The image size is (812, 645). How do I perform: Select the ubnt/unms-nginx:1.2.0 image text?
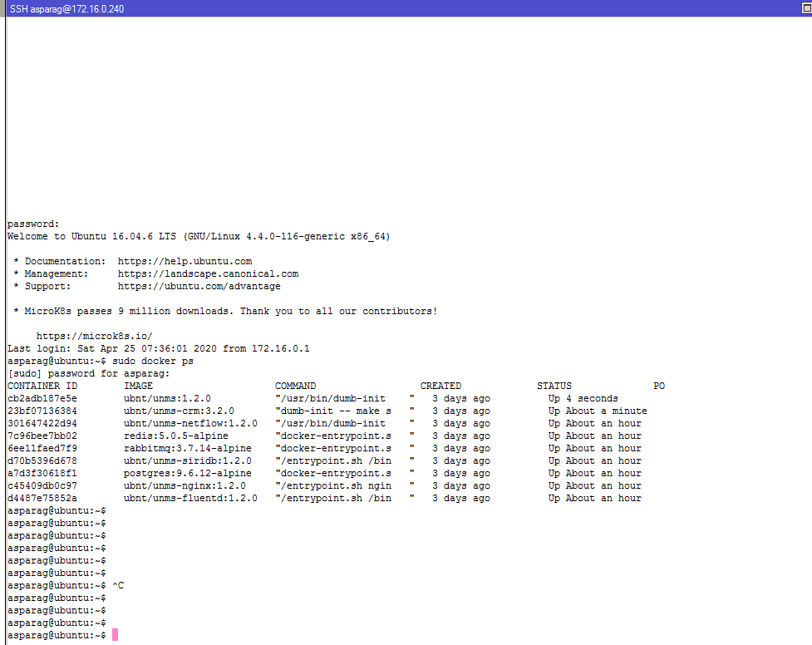click(185, 485)
